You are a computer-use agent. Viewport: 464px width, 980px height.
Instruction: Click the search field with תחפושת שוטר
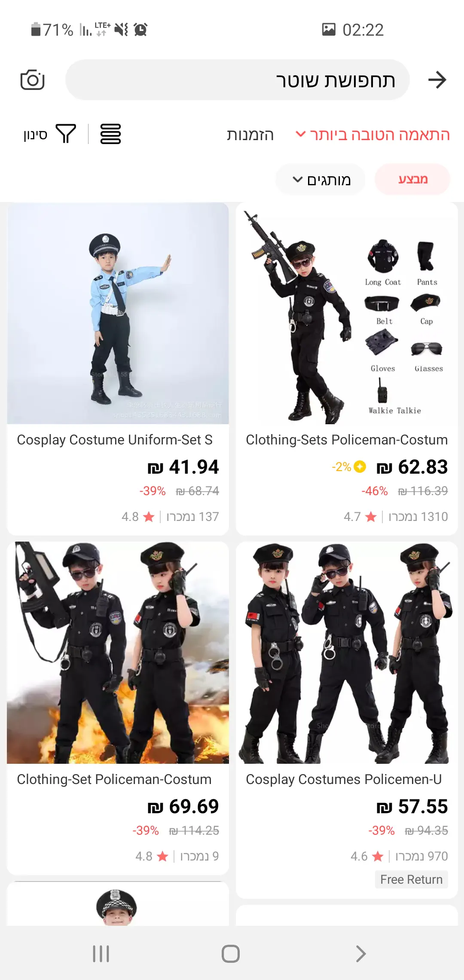point(237,80)
